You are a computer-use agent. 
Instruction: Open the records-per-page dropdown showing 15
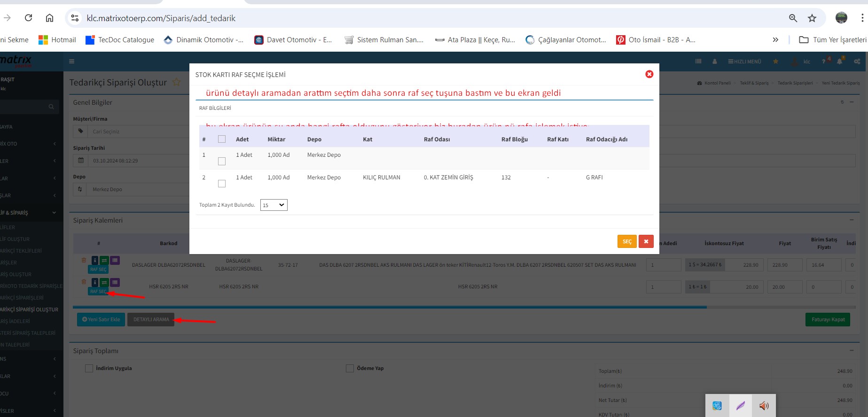[x=274, y=205]
